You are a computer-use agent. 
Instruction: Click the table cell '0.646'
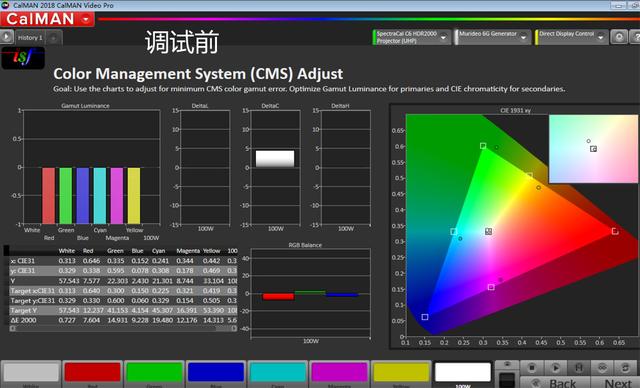(x=91, y=261)
